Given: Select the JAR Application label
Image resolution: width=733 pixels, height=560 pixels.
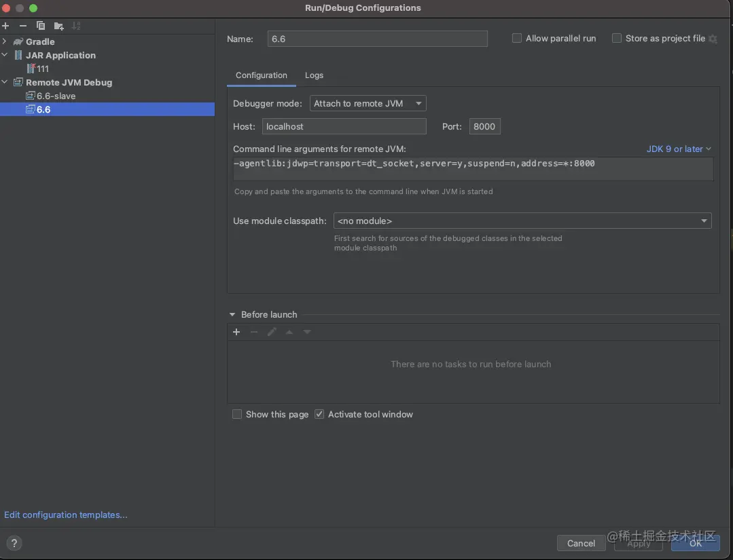Looking at the screenshot, I should click(60, 55).
